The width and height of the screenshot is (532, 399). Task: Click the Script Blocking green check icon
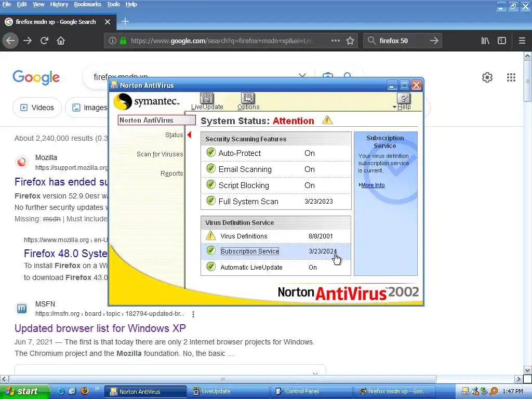[x=211, y=184]
